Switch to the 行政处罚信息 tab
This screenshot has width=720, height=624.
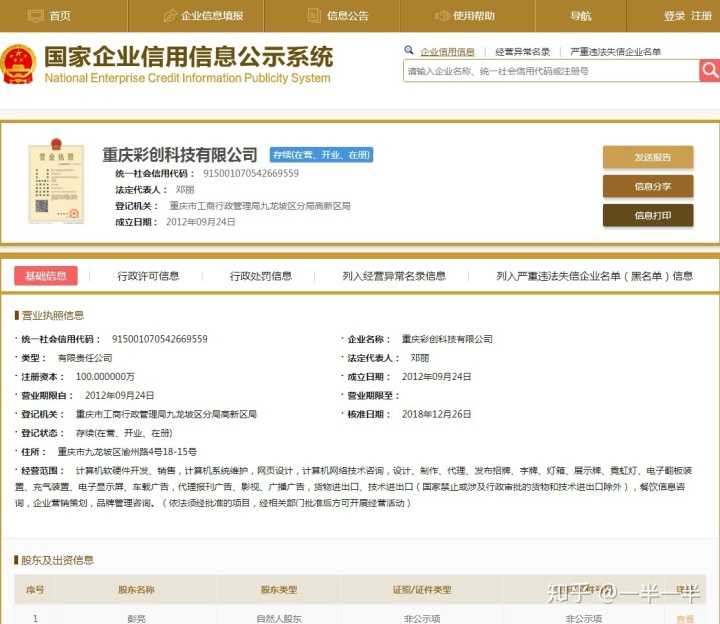[261, 276]
